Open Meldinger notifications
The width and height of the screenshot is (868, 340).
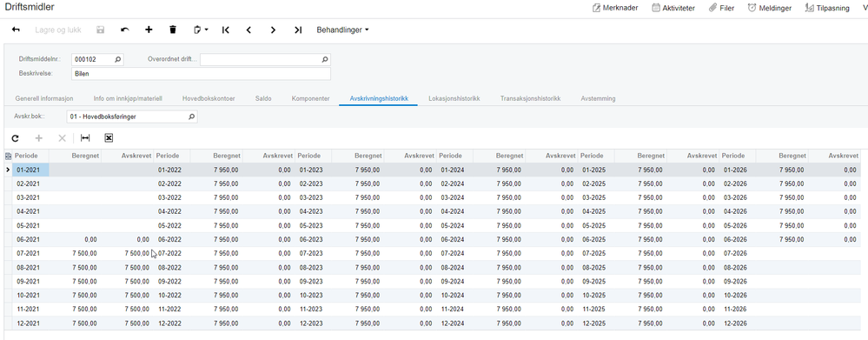click(x=770, y=8)
